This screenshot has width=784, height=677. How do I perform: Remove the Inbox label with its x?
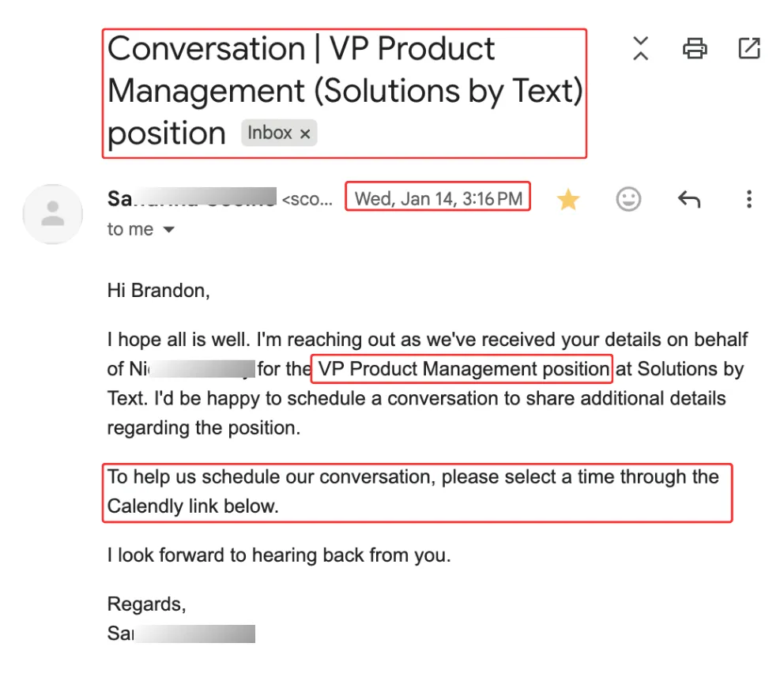coord(305,134)
